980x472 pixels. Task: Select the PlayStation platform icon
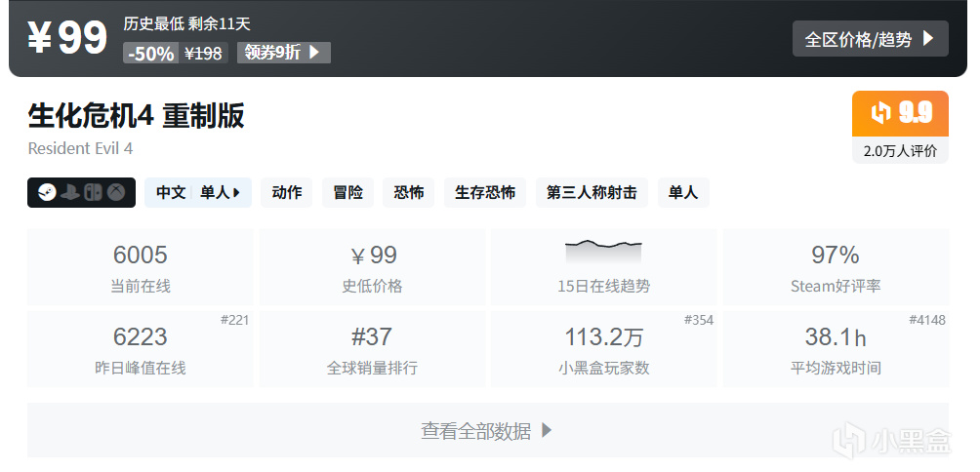click(70, 193)
